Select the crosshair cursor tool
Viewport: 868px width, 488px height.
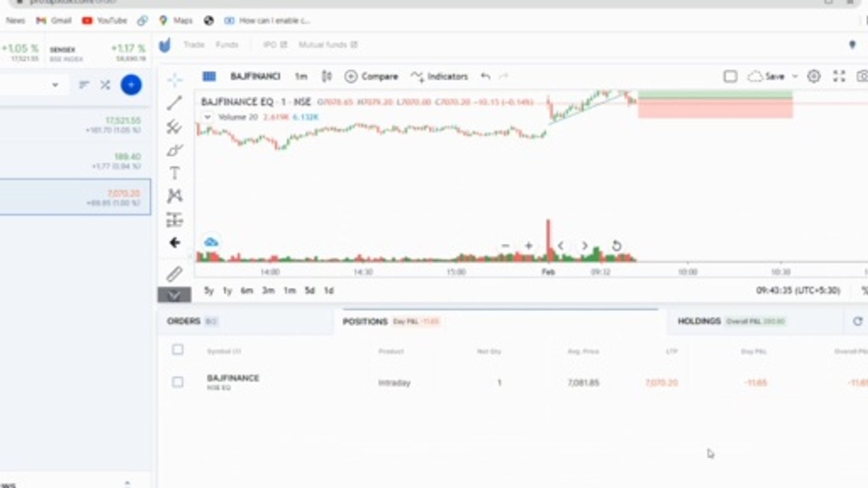175,80
